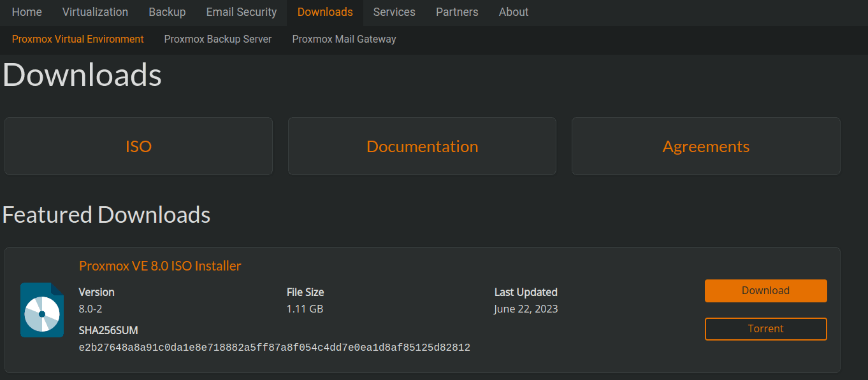
Task: Click the Featured Downloads heading
Action: click(106, 215)
